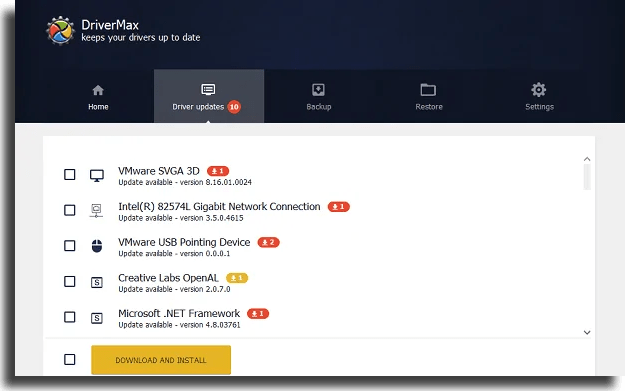The image size is (625, 391).
Task: Click the Download and Install button
Action: pos(161,360)
